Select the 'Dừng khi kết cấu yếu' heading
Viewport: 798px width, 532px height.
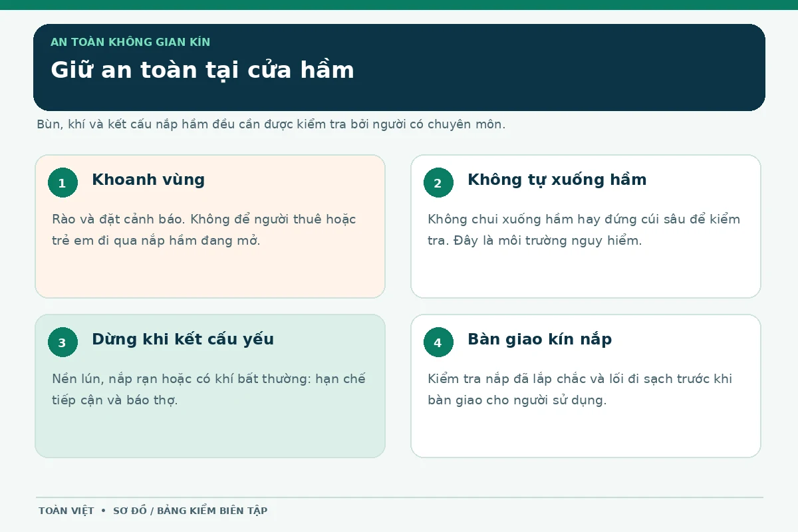point(183,339)
